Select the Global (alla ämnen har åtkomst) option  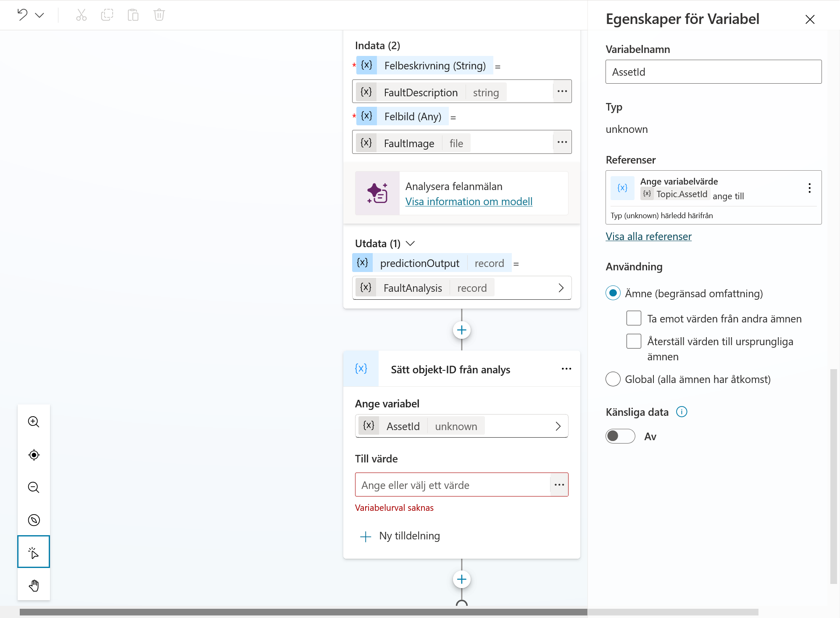coord(613,379)
